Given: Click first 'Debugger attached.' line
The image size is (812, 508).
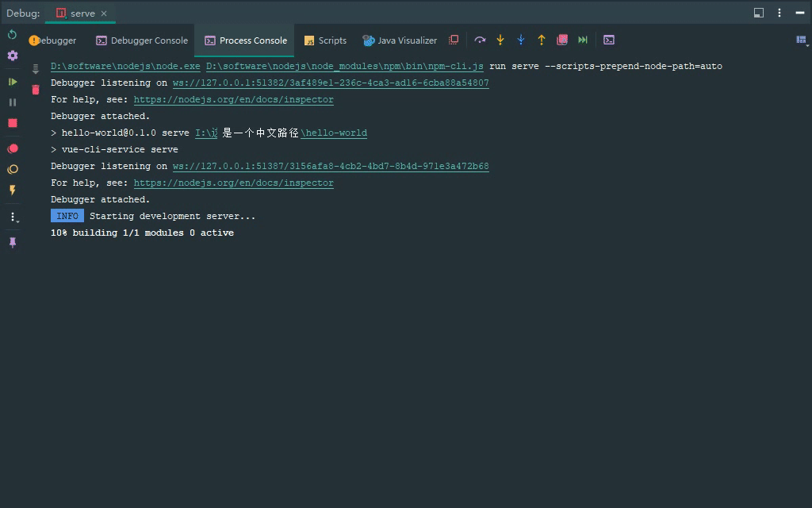Looking at the screenshot, I should (101, 116).
